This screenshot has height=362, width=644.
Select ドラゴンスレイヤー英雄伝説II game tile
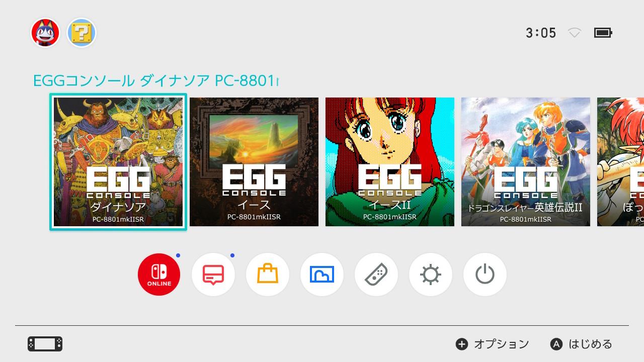pyautogui.click(x=526, y=162)
